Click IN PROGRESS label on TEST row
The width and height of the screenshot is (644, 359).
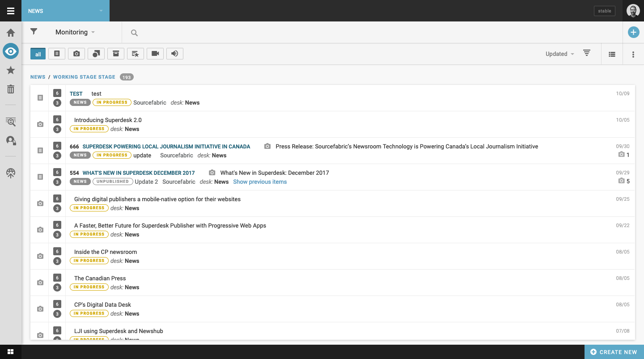click(x=112, y=102)
